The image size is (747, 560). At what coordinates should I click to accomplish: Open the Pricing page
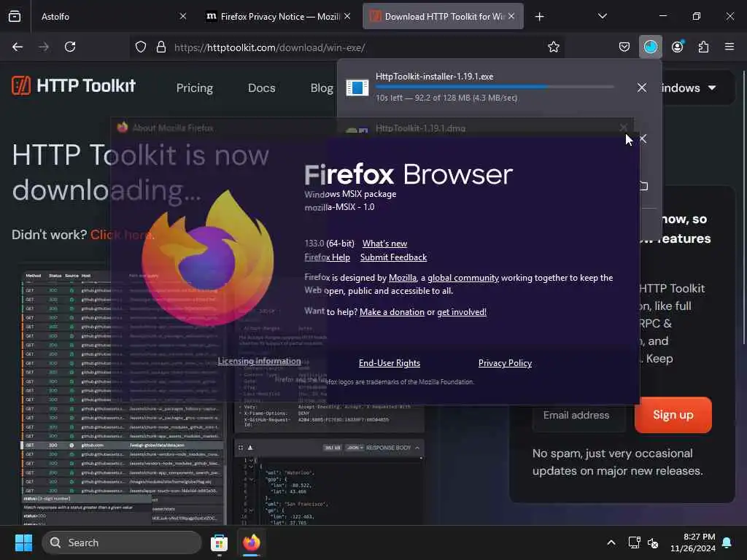(194, 88)
